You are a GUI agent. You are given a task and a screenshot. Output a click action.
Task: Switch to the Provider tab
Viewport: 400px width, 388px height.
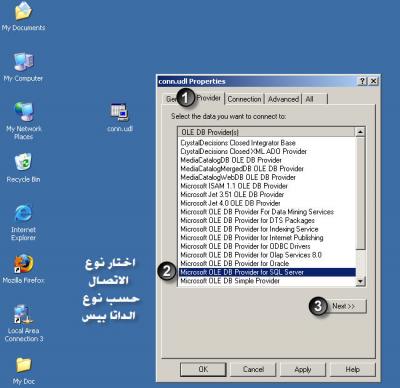[x=208, y=98]
